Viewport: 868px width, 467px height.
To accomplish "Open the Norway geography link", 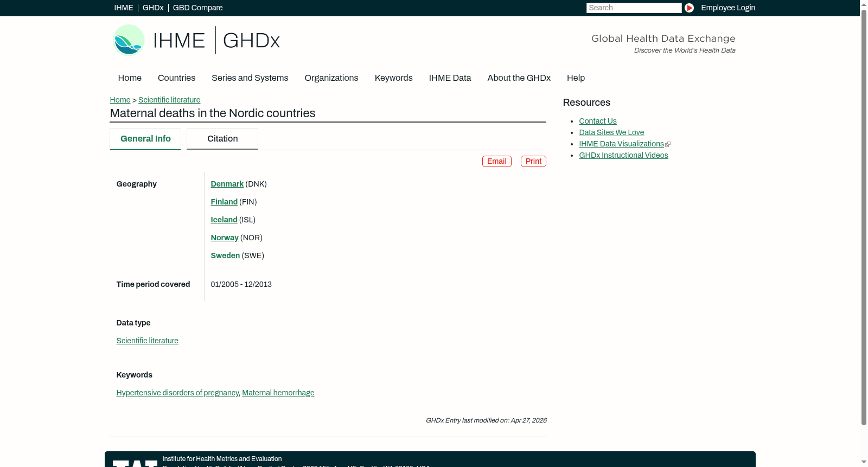I will coord(225,238).
